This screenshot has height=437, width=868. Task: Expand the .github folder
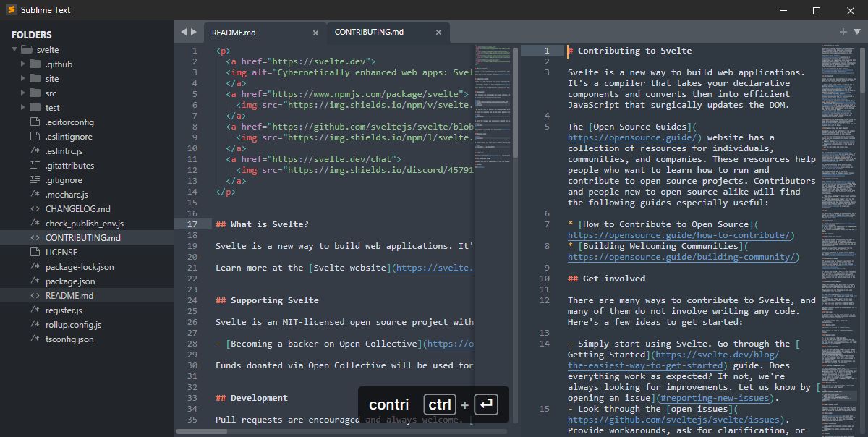(22, 64)
